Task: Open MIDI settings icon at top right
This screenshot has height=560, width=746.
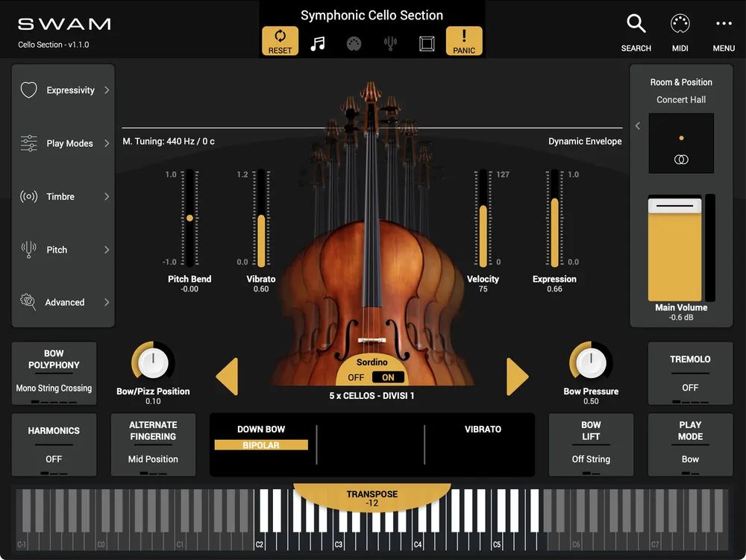Action: [680, 23]
